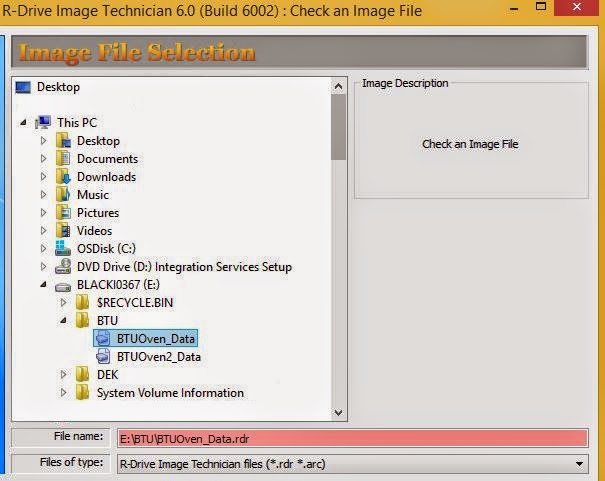
Task: Select 'Desktop' label under This PC
Action: point(98,141)
